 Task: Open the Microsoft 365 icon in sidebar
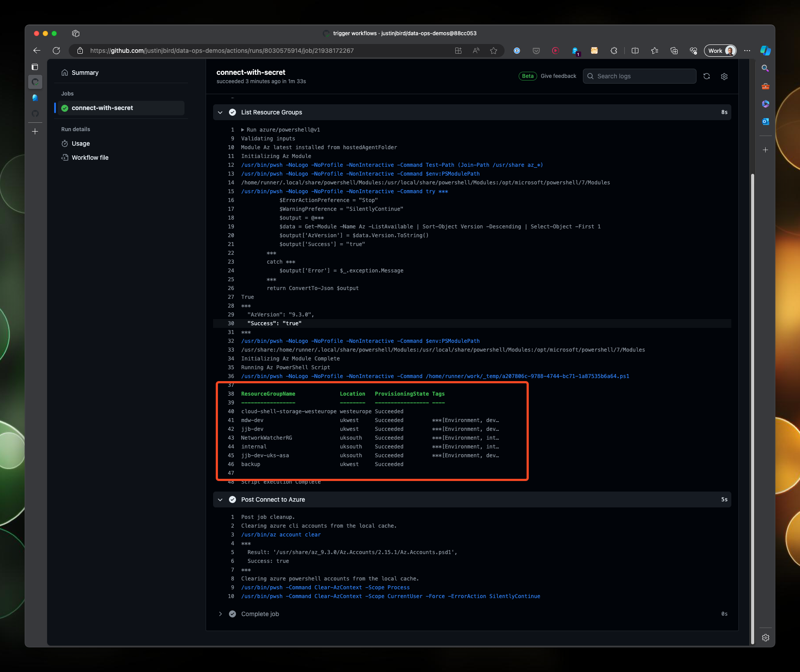(766, 104)
